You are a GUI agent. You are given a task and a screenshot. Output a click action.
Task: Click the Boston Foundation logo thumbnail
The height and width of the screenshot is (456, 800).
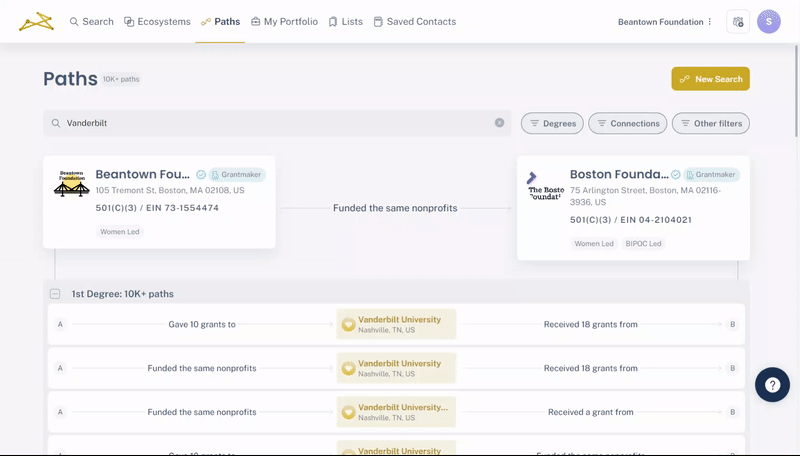[546, 186]
